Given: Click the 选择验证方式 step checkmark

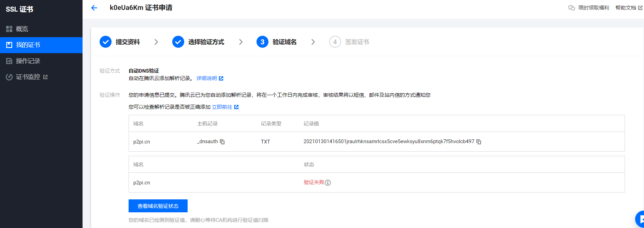Looking at the screenshot, I should (x=178, y=42).
